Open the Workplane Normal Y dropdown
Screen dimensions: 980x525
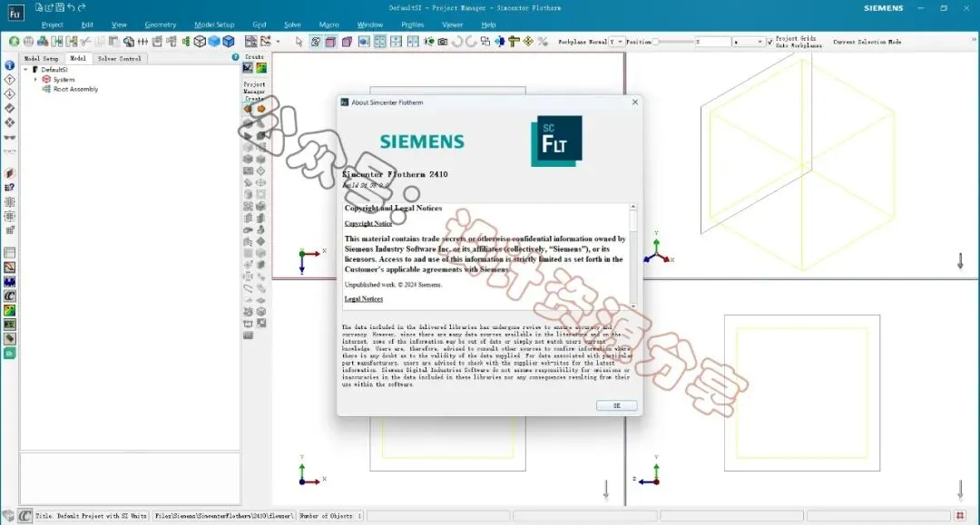click(x=615, y=42)
